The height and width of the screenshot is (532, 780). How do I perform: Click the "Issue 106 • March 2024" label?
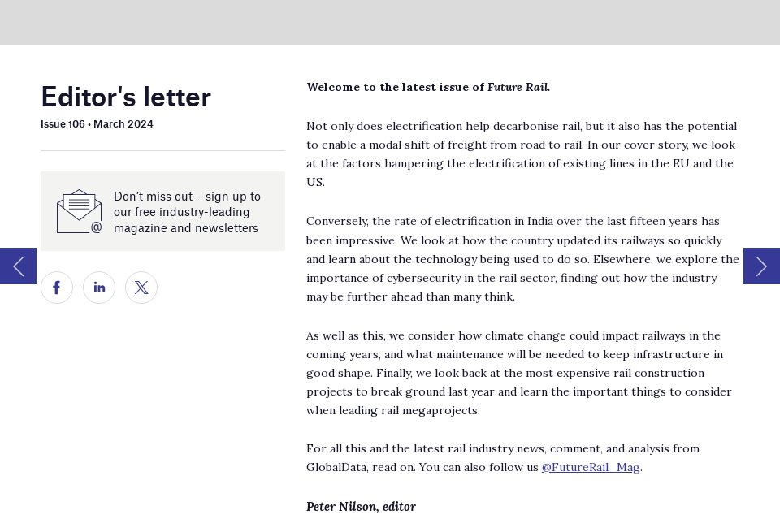(x=97, y=124)
